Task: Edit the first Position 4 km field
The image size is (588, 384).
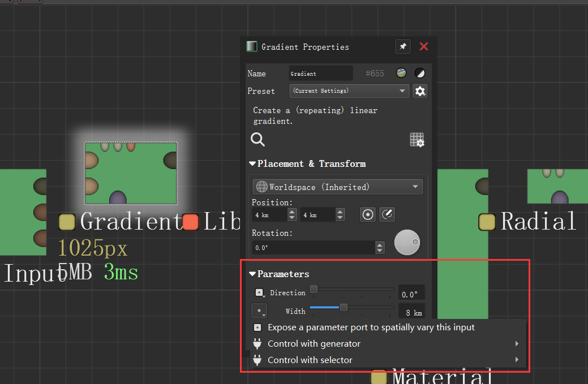Action: coord(271,215)
